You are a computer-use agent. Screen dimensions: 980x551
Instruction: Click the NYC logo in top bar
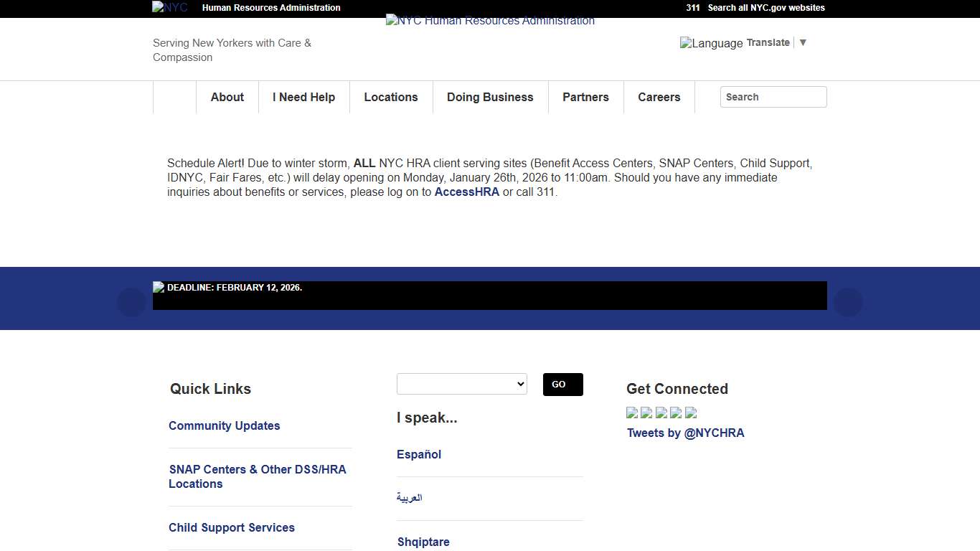point(170,7)
